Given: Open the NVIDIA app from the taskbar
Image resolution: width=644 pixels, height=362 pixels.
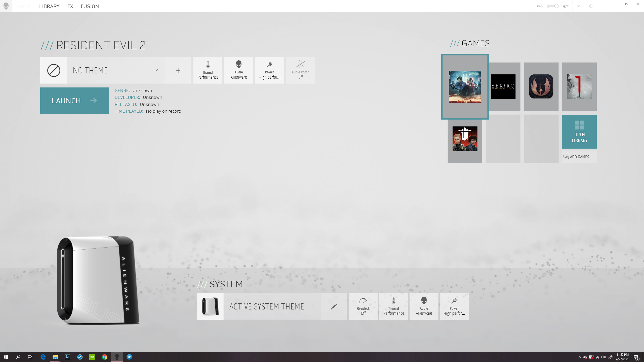Looking at the screenshot, I should [92, 357].
